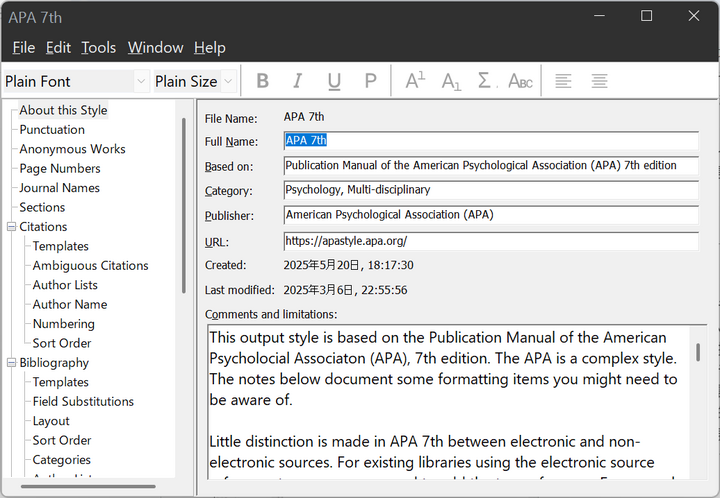Select Page Numbers section
The height and width of the screenshot is (498, 720).
click(x=60, y=168)
